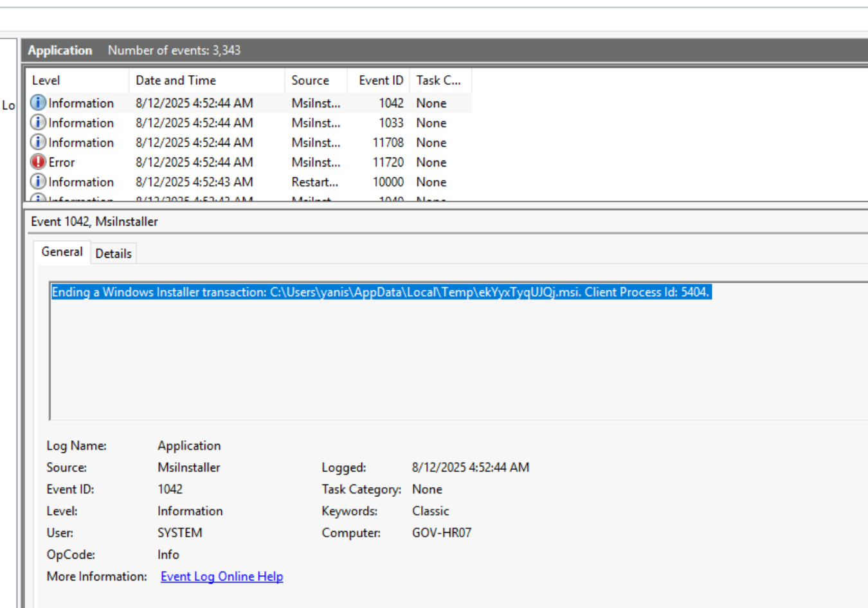Screen dimensions: 868x608
Task: Click the Source value MsiInstaller in details
Action: pos(189,467)
